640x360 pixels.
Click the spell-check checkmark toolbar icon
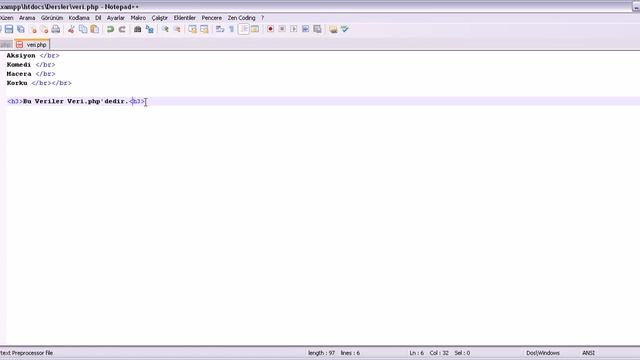click(345, 29)
